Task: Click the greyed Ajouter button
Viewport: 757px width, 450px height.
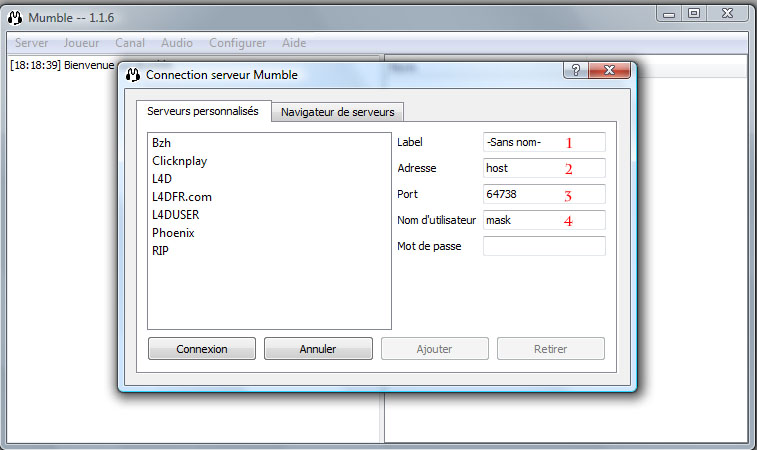Action: click(x=435, y=349)
